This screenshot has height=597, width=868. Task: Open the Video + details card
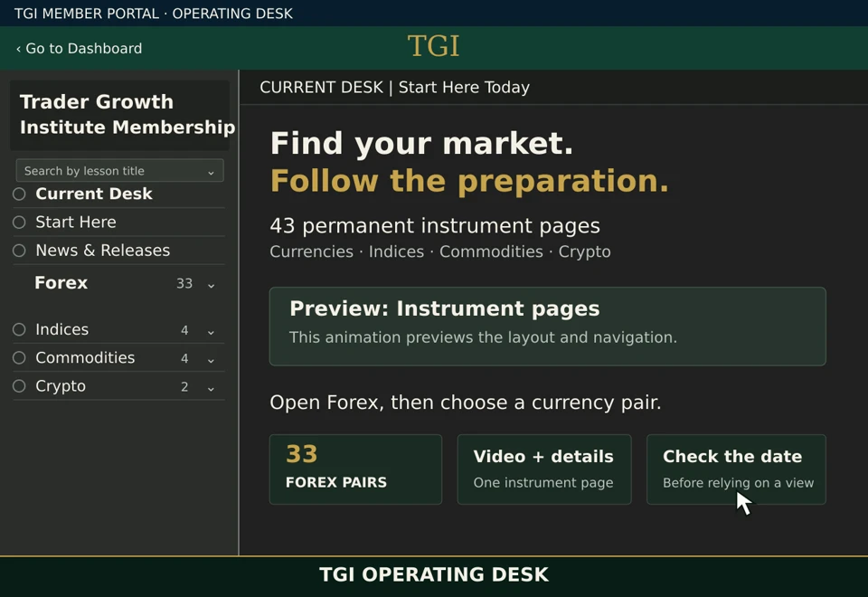544,469
